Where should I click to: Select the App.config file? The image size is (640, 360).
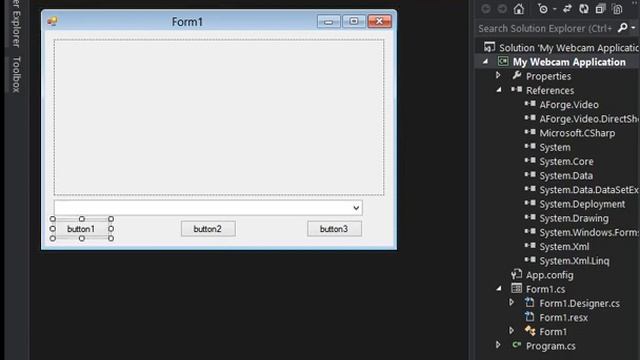pyautogui.click(x=549, y=275)
